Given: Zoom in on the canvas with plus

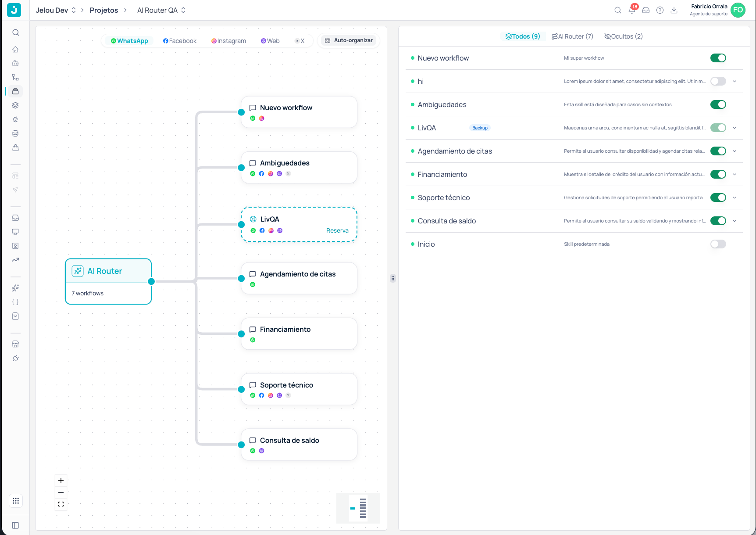Looking at the screenshot, I should [x=61, y=481].
